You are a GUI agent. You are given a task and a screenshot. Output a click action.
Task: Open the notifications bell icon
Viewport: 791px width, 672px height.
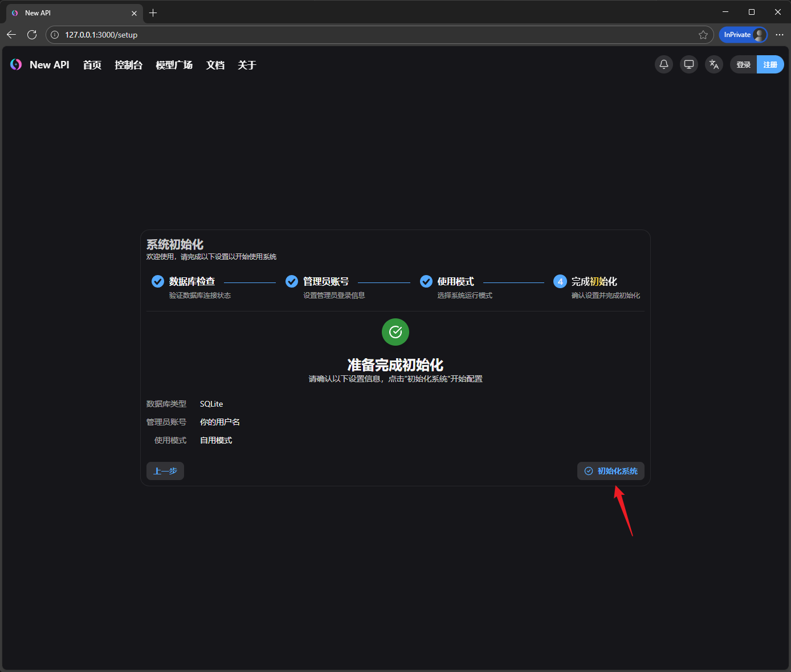point(664,65)
